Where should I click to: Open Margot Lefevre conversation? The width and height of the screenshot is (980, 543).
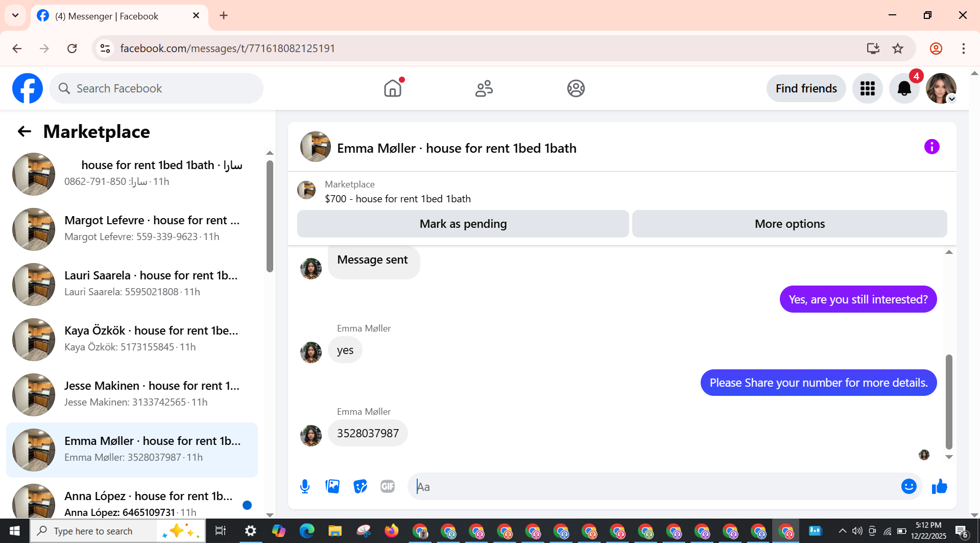coord(132,229)
